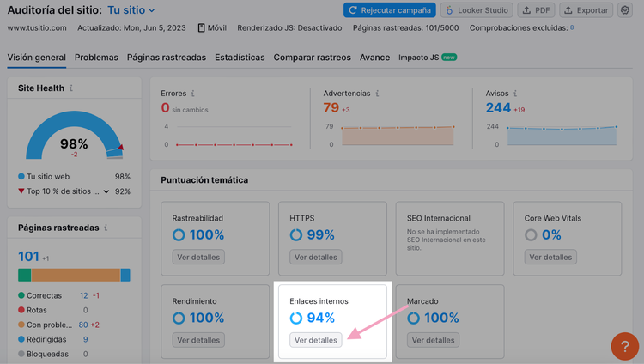This screenshot has height=364, width=644.
Task: Switch to Problemas tab
Action: [x=96, y=58]
